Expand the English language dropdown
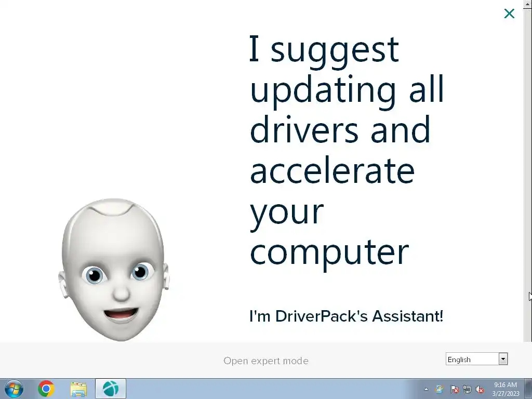The width and height of the screenshot is (532, 399). tap(503, 359)
